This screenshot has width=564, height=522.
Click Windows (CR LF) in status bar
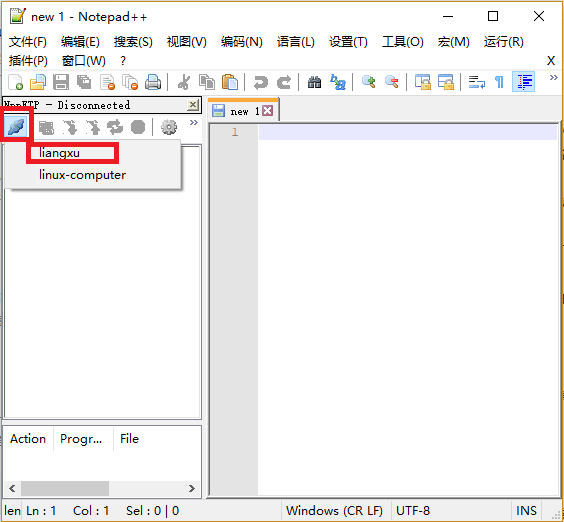[x=335, y=510]
